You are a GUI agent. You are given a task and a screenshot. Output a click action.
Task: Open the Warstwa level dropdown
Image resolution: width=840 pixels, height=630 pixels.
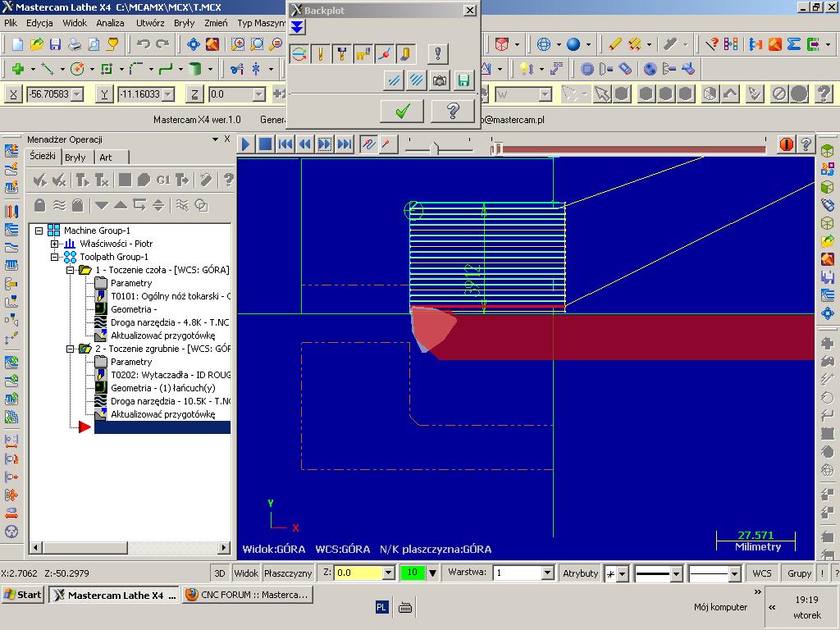click(547, 573)
